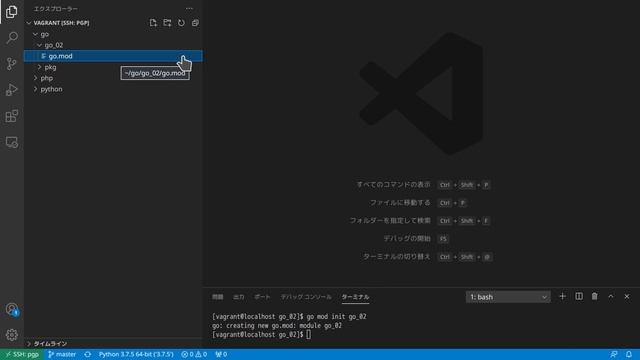
Task: Open the Search view
Action: click(x=11, y=38)
